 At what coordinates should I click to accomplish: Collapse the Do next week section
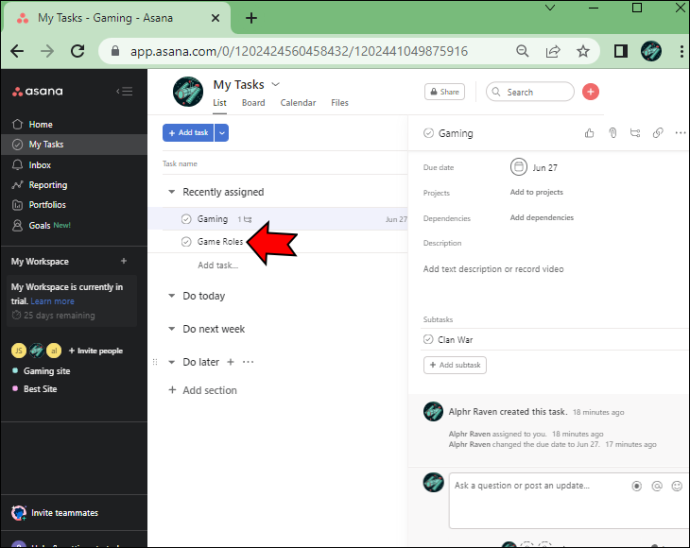click(172, 329)
